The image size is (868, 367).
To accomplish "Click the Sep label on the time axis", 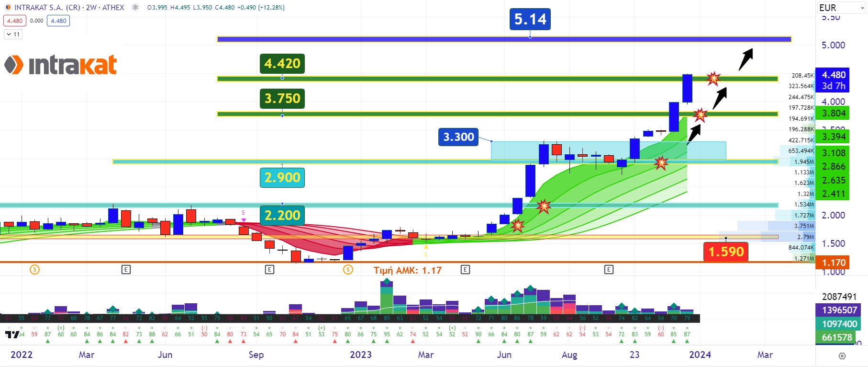I will (x=256, y=355).
